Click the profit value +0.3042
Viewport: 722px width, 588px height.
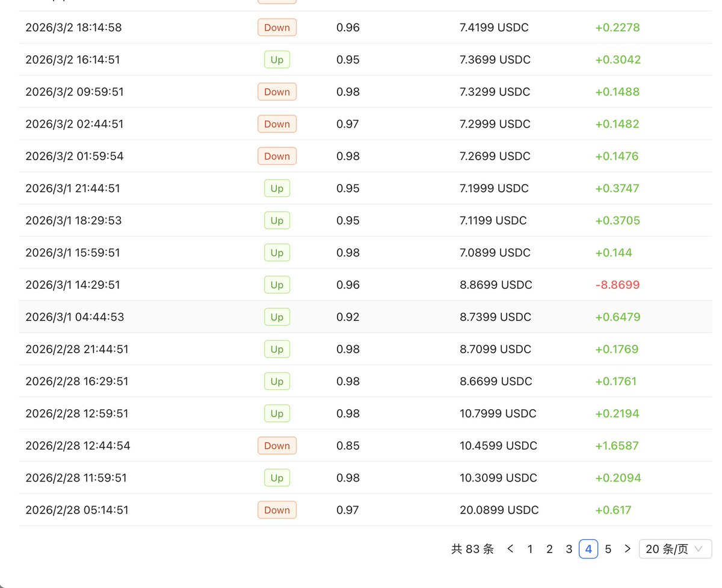pos(618,60)
